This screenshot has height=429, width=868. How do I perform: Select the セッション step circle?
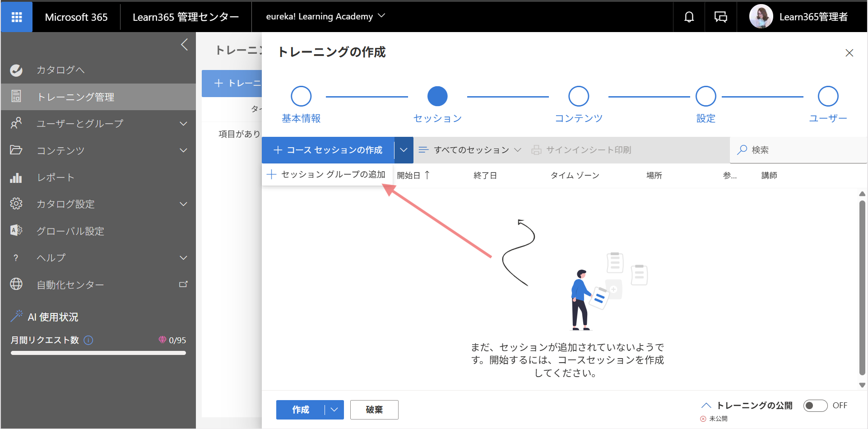(437, 96)
